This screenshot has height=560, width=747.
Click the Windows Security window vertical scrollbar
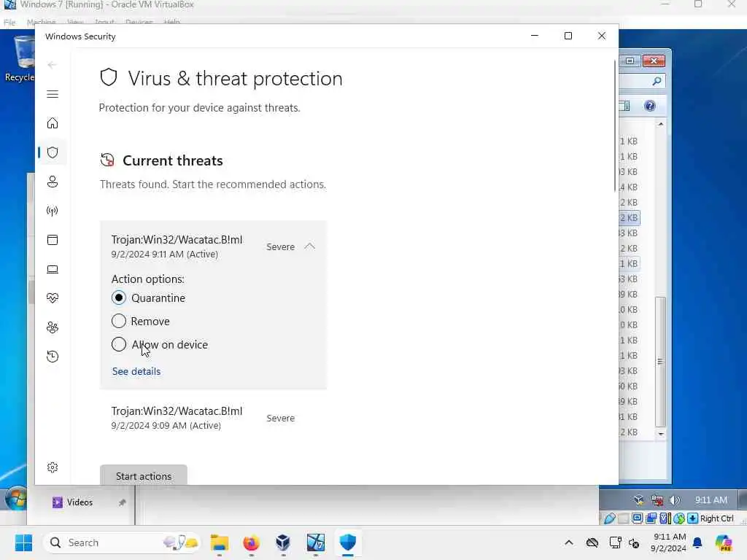point(614,126)
